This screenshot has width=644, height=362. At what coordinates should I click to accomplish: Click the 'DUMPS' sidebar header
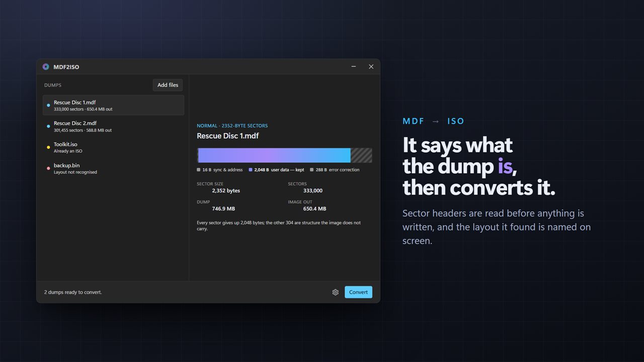point(53,85)
